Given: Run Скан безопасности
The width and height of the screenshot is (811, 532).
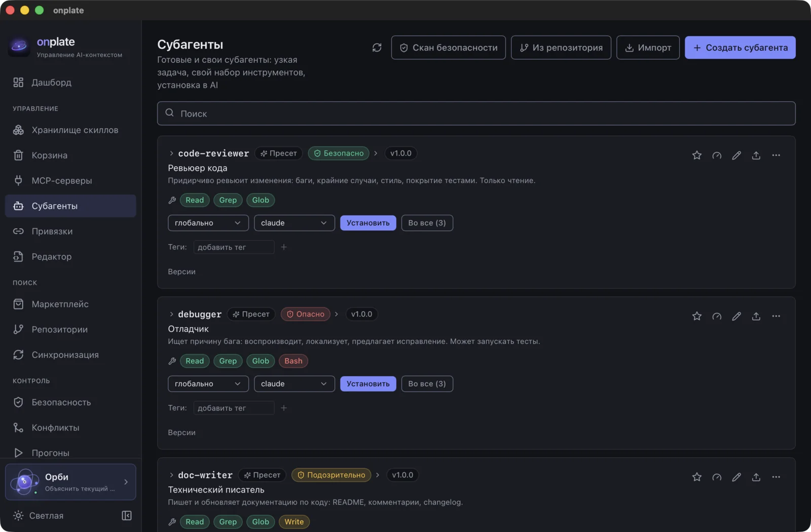Looking at the screenshot, I should tap(449, 48).
